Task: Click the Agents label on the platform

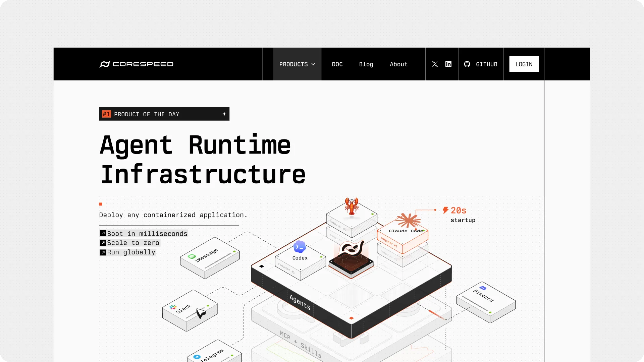Action: click(x=300, y=302)
